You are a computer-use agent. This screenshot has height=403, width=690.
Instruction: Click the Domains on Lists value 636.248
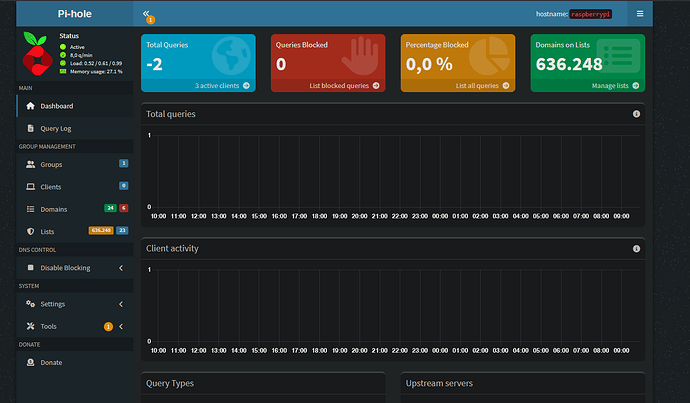point(569,65)
